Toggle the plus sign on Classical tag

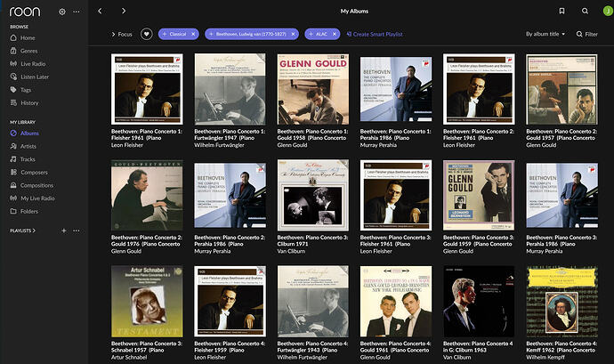click(x=166, y=34)
